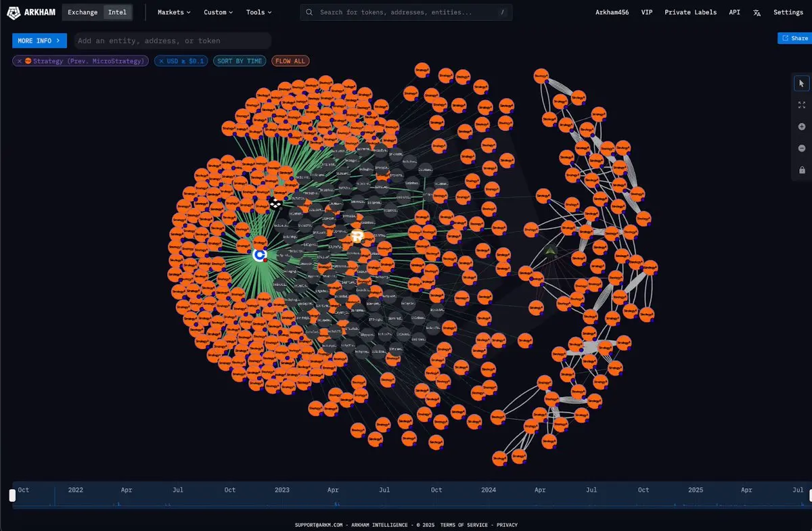
Task: Select the white circular node with orange logo
Action: click(357, 236)
